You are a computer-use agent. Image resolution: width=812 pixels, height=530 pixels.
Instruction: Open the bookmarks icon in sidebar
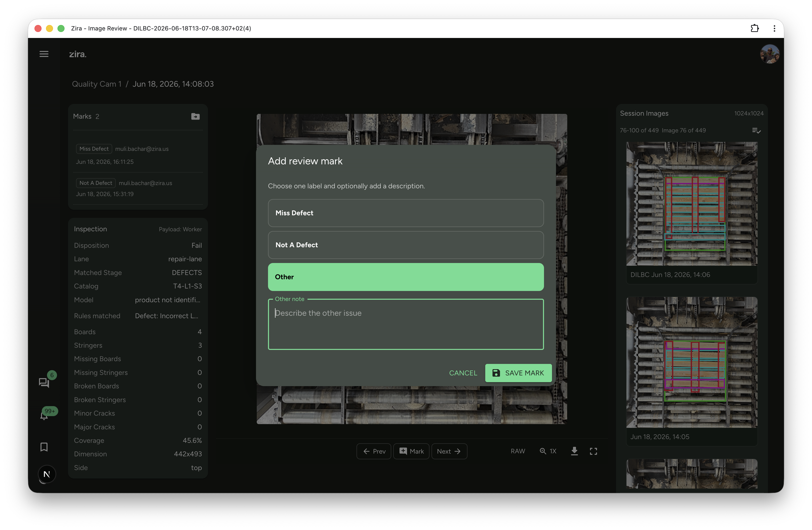(x=44, y=447)
